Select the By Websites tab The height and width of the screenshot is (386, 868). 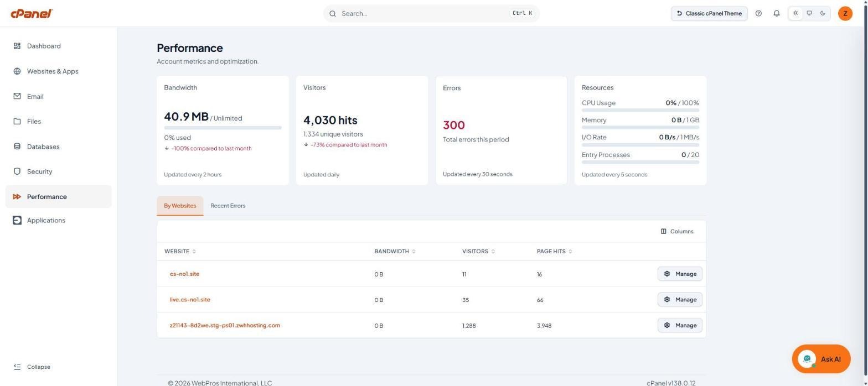pyautogui.click(x=180, y=206)
